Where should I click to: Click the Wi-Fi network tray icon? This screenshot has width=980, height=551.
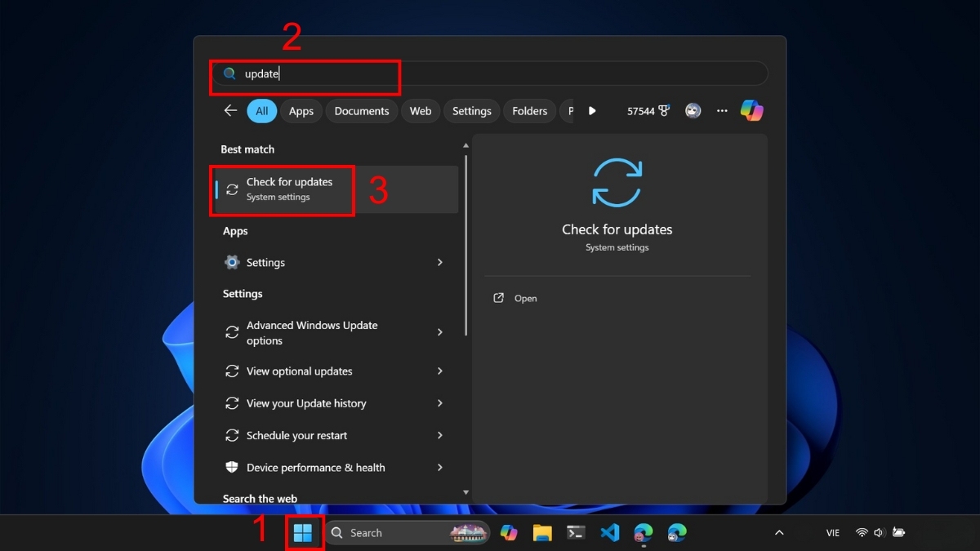coord(861,533)
